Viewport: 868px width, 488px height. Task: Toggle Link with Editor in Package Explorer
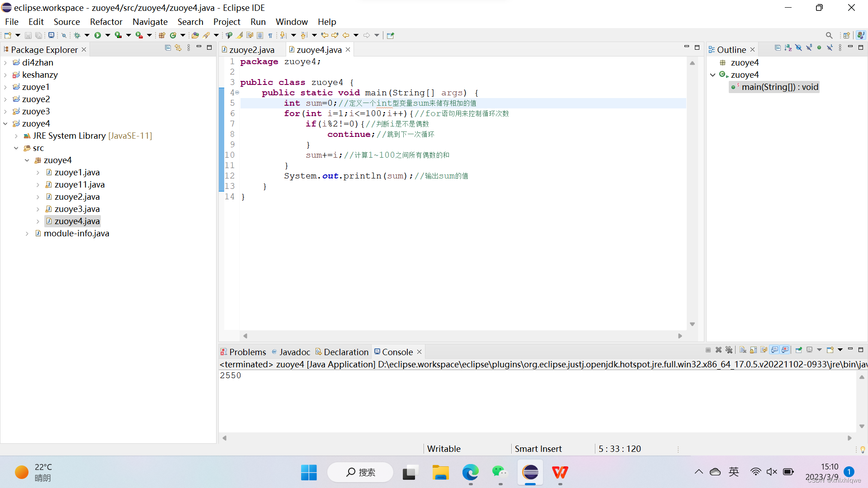pos(178,48)
